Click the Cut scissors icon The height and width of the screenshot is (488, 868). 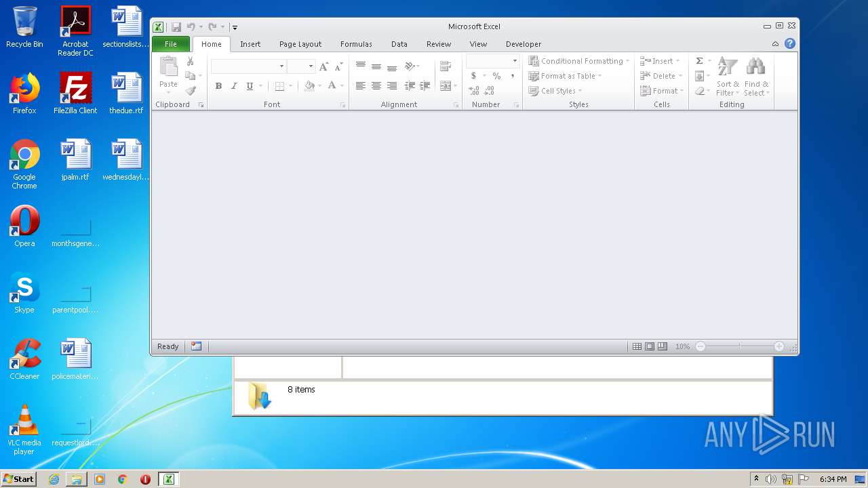pyautogui.click(x=191, y=61)
